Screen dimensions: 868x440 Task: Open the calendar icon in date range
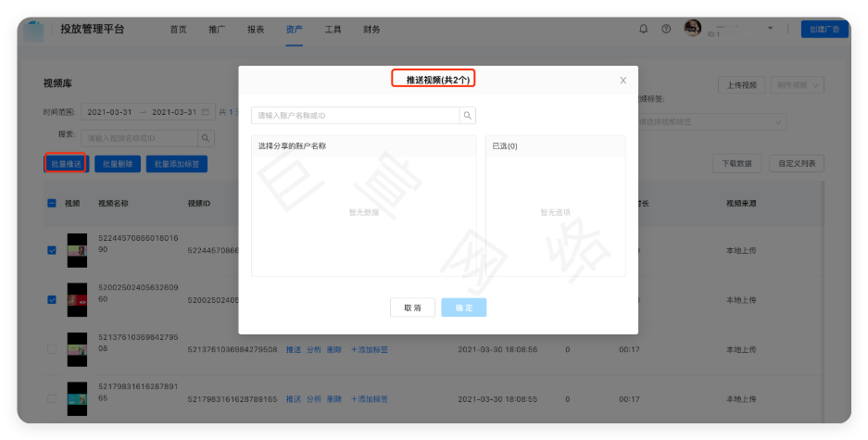click(206, 112)
